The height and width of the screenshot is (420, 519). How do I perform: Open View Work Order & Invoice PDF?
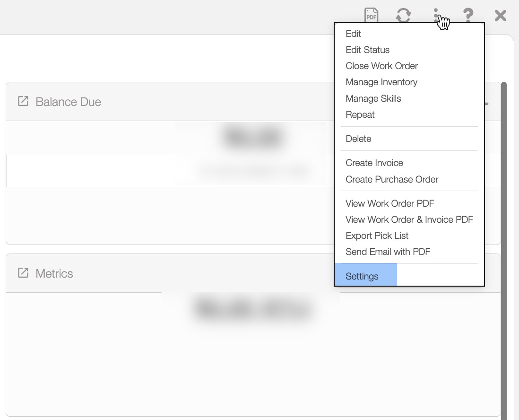409,219
